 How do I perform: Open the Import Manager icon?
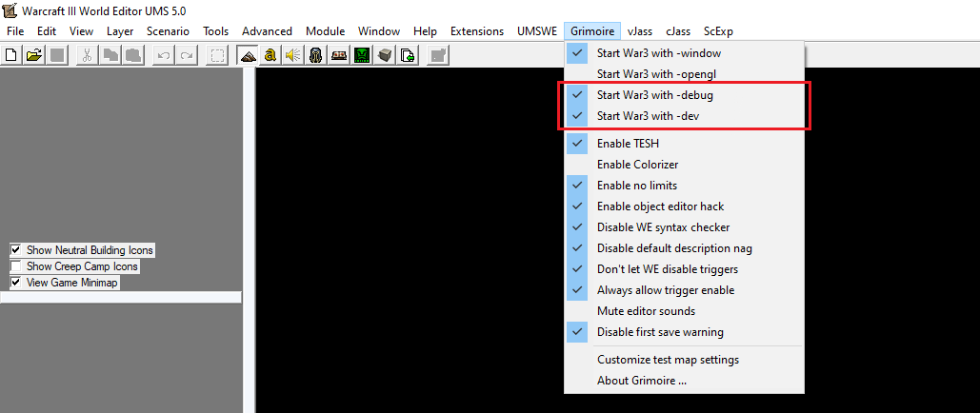pyautogui.click(x=408, y=55)
